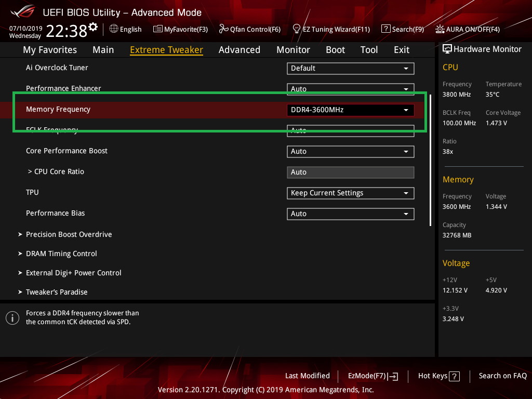The width and height of the screenshot is (532, 399).
Task: Open the Qfan Control fan icon
Action: click(223, 29)
